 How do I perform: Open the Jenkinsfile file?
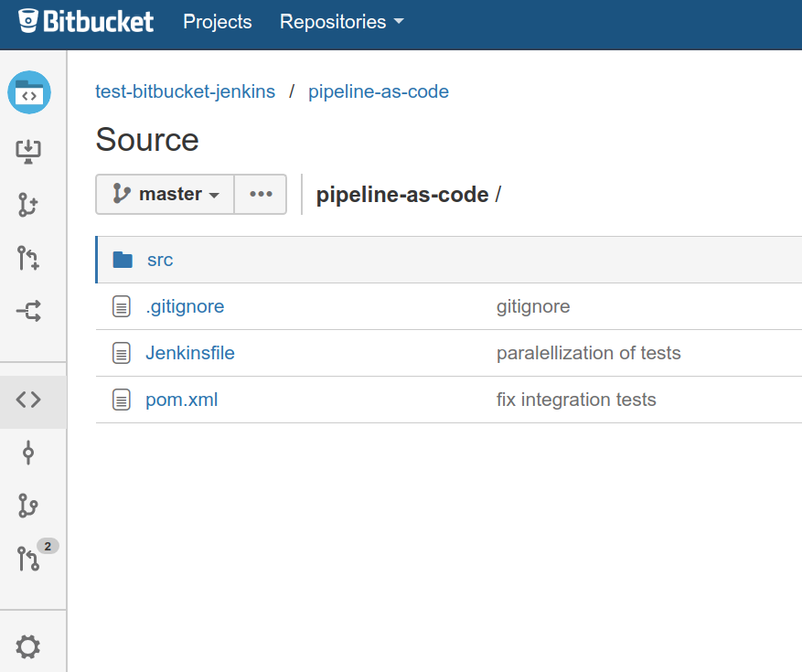(190, 353)
